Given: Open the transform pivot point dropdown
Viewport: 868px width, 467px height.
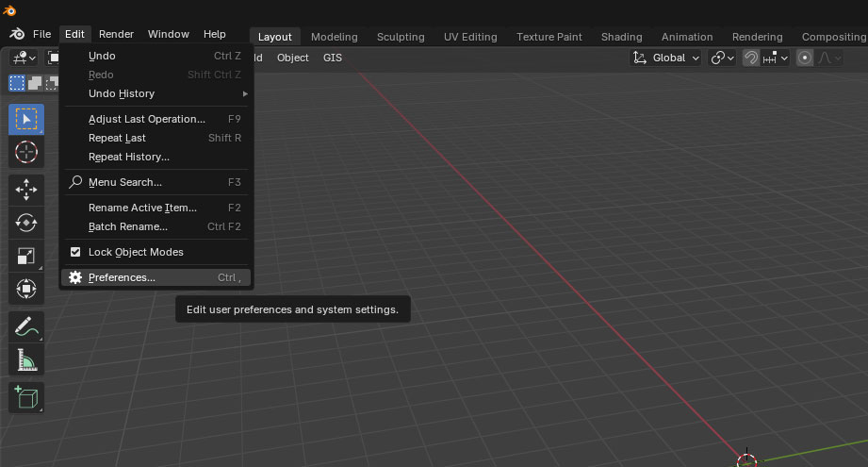Looking at the screenshot, I should (x=723, y=58).
